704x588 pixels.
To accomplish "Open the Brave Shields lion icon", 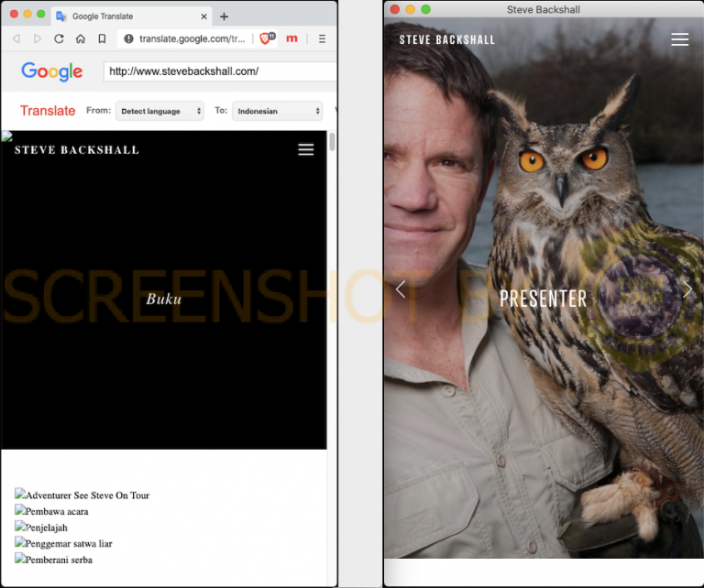I will pyautogui.click(x=267, y=38).
